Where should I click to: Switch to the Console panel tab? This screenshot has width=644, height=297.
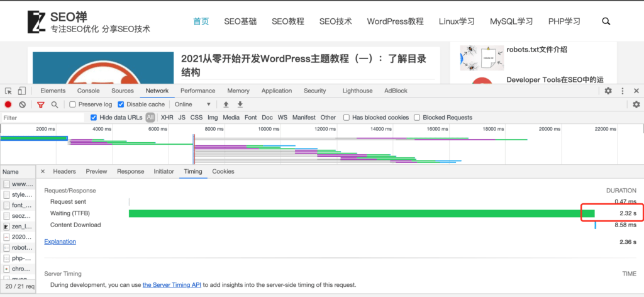click(x=88, y=91)
